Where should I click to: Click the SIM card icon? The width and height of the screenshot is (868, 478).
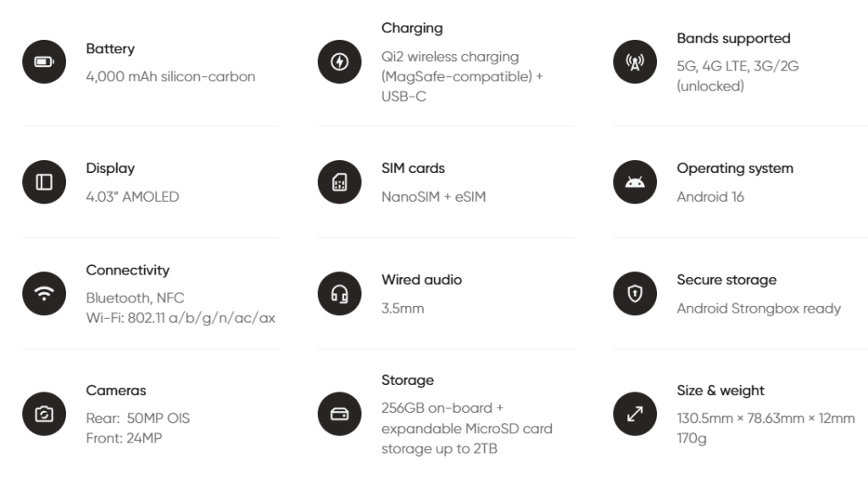point(339,182)
